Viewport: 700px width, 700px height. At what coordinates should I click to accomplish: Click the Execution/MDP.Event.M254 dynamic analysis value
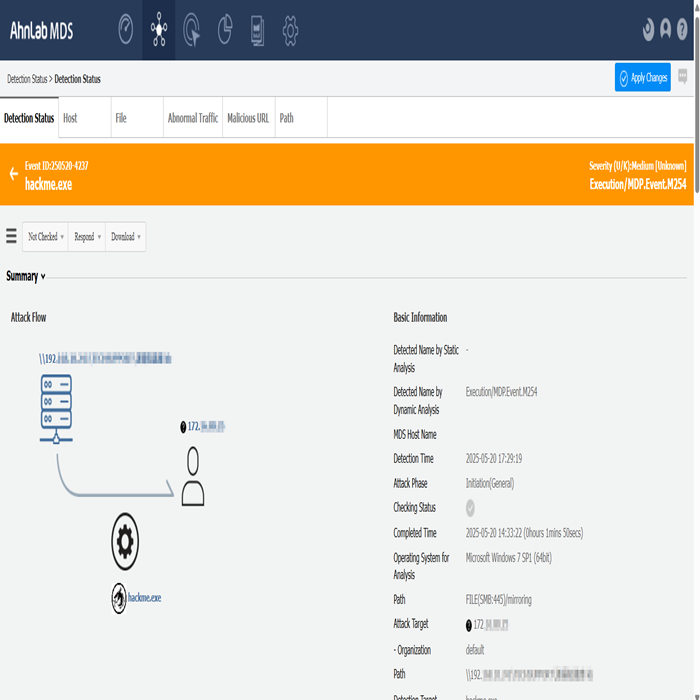501,392
